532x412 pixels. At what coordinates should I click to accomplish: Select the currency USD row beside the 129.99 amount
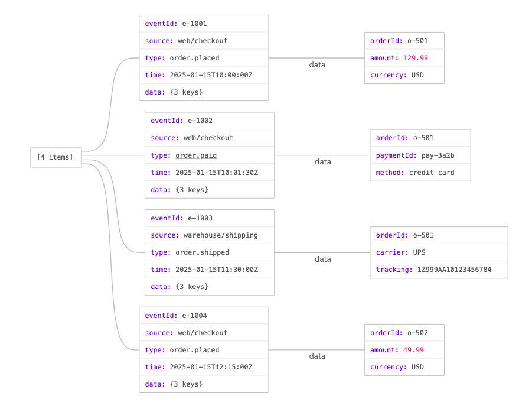pos(404,75)
